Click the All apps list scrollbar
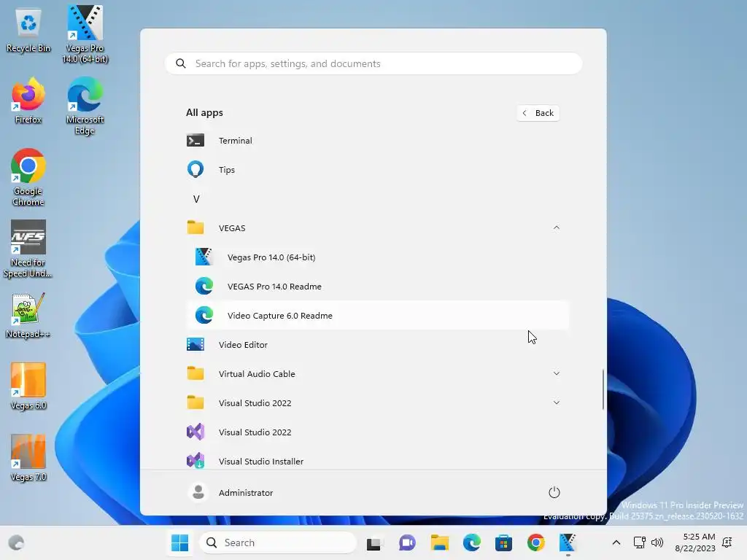This screenshot has height=560, width=747. (x=603, y=389)
